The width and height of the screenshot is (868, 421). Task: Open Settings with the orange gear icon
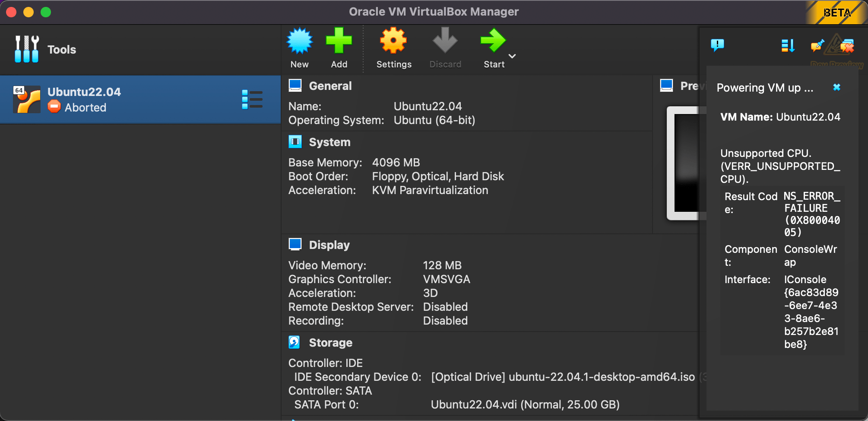tap(393, 41)
